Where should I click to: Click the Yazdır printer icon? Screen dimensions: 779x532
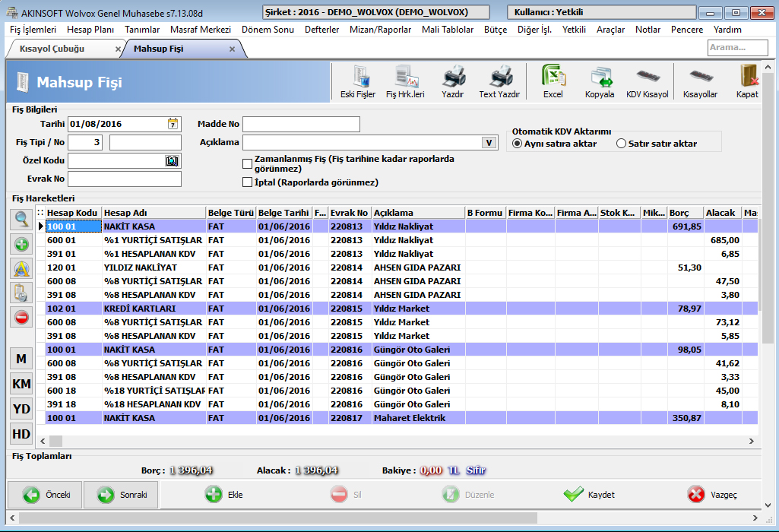[453, 82]
